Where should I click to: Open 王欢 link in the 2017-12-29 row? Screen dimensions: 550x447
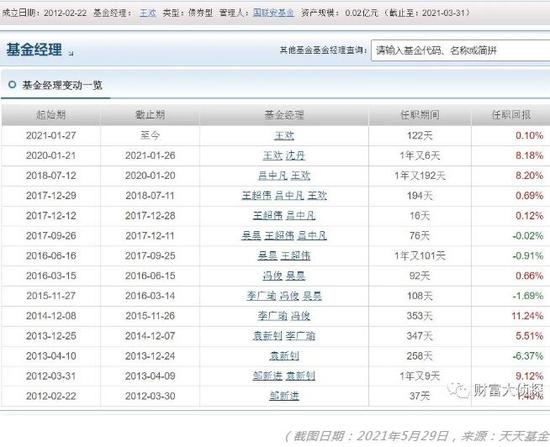(x=317, y=195)
